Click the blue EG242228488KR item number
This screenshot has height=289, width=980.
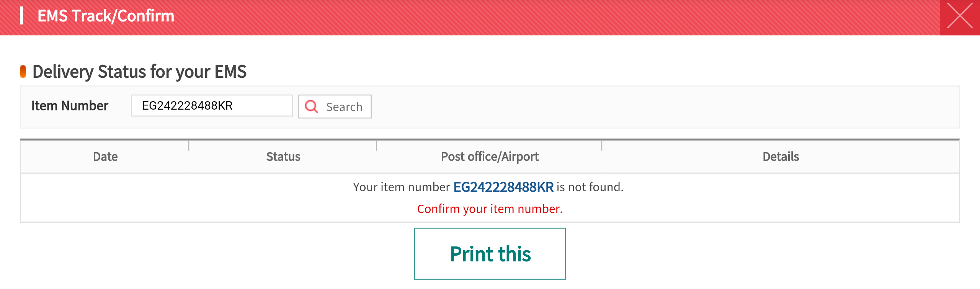tap(503, 187)
